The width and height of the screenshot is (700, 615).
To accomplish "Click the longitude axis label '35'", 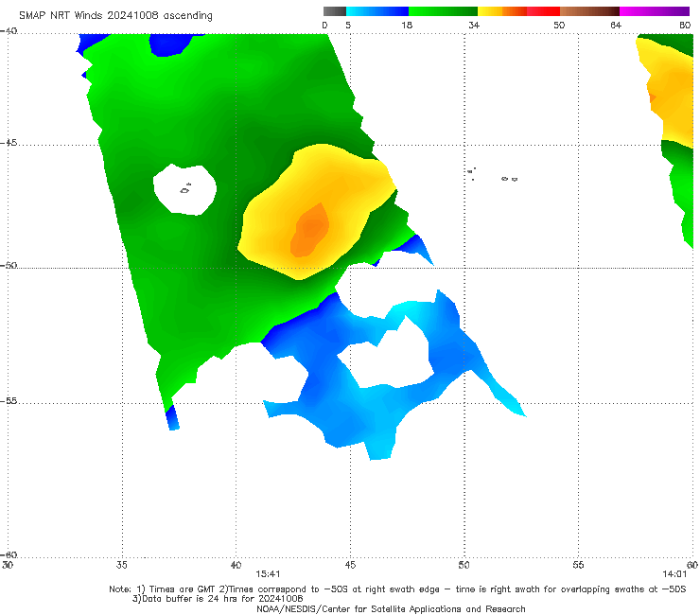I will click(122, 565).
